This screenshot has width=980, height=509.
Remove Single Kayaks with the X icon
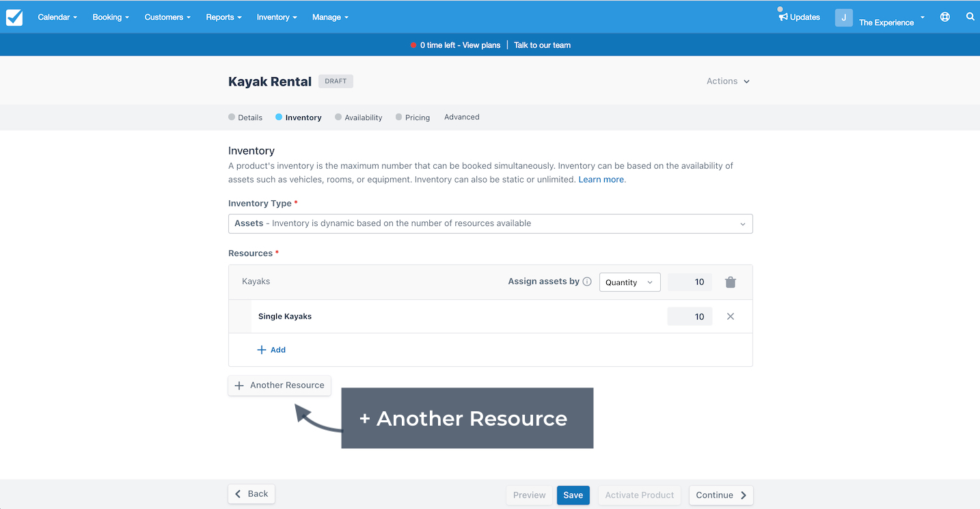731,316
